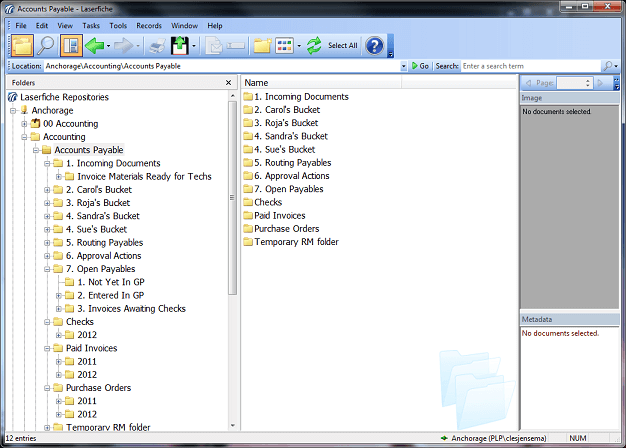Open the Help menu
The width and height of the screenshot is (626, 448).
[215, 26]
